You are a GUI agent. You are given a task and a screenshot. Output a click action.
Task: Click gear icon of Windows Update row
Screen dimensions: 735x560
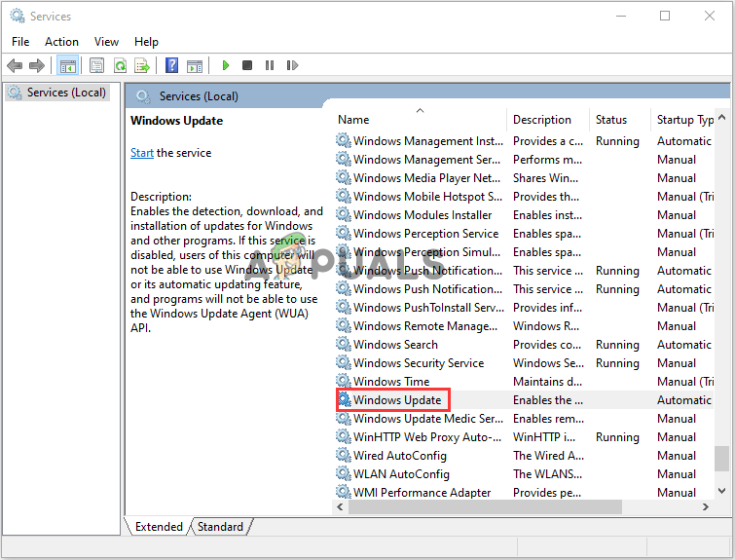pyautogui.click(x=344, y=399)
